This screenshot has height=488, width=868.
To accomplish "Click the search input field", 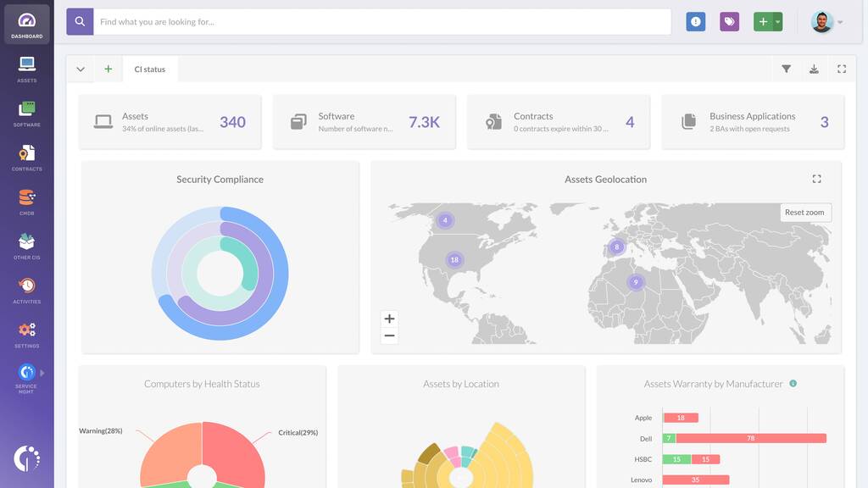I will click(x=381, y=22).
